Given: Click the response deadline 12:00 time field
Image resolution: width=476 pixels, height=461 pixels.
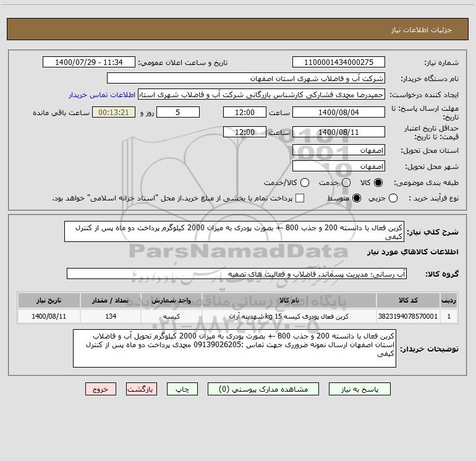Looking at the screenshot, I should click(x=245, y=112).
